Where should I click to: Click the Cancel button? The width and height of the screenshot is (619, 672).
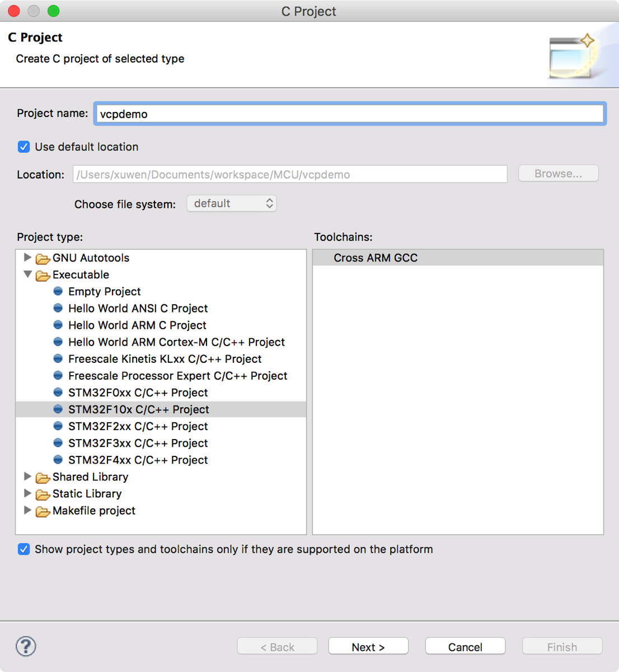[465, 647]
